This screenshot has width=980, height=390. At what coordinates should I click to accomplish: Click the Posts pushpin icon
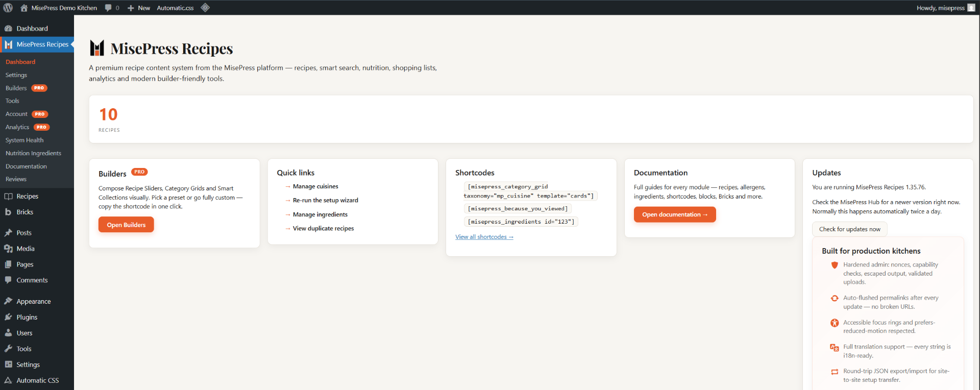(8, 233)
